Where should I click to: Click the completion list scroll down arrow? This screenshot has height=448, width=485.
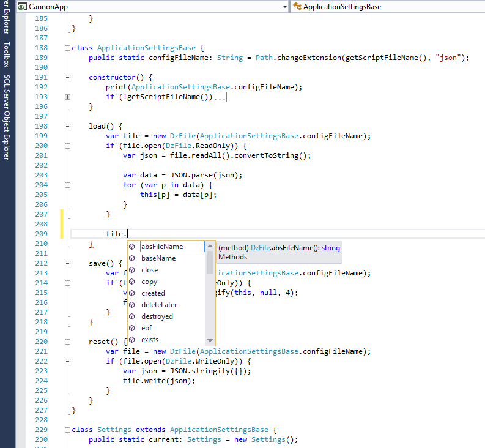click(210, 340)
